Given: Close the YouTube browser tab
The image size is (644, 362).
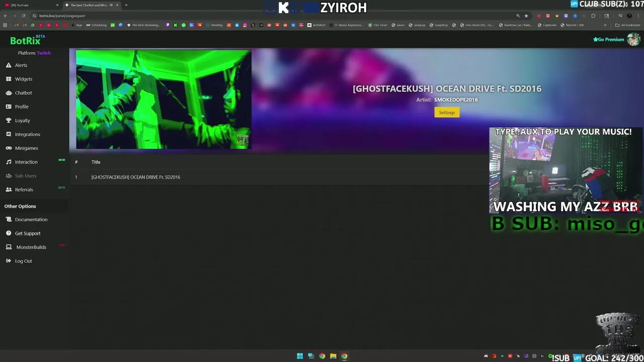Looking at the screenshot, I should tap(57, 5).
